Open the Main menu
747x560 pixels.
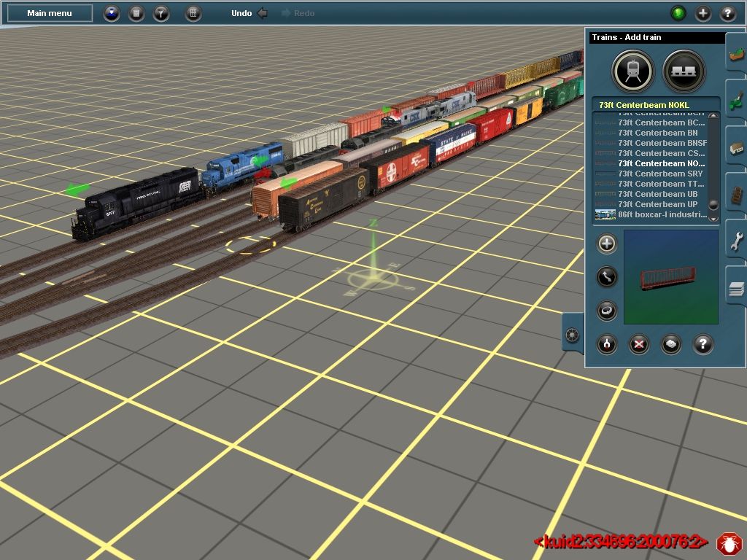50,13
